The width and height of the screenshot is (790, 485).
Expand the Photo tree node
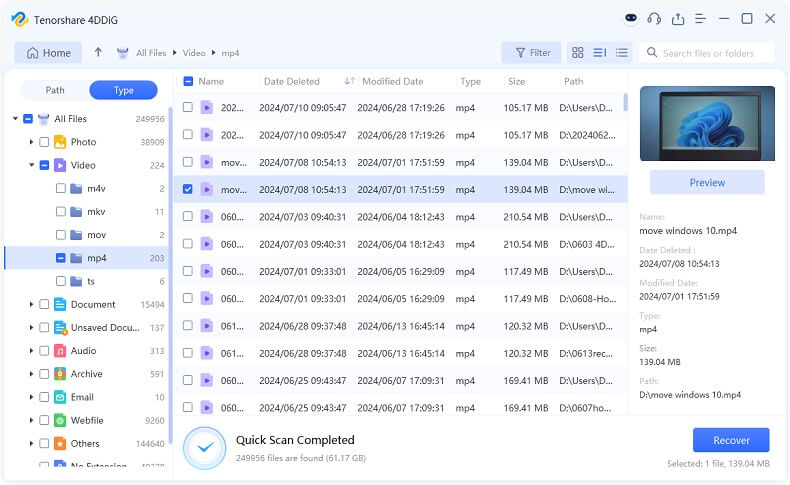[x=31, y=143]
